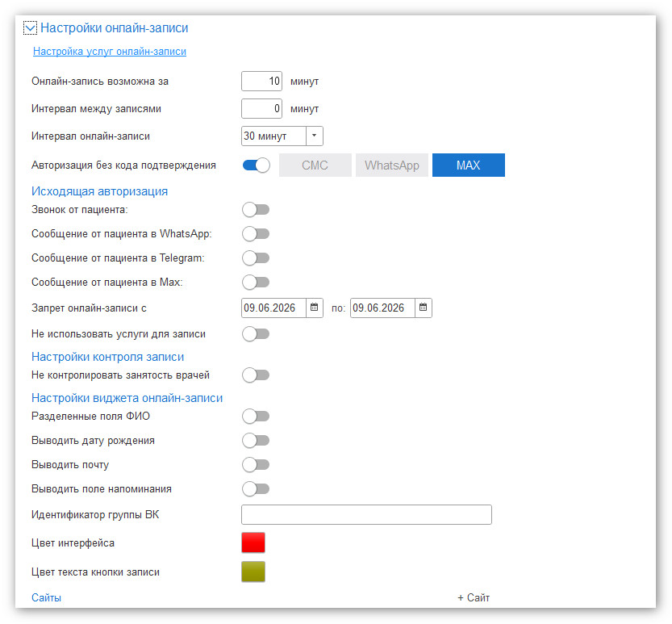The width and height of the screenshot is (672, 624).
Task: Enable Выводить почту switch
Action: tap(256, 465)
